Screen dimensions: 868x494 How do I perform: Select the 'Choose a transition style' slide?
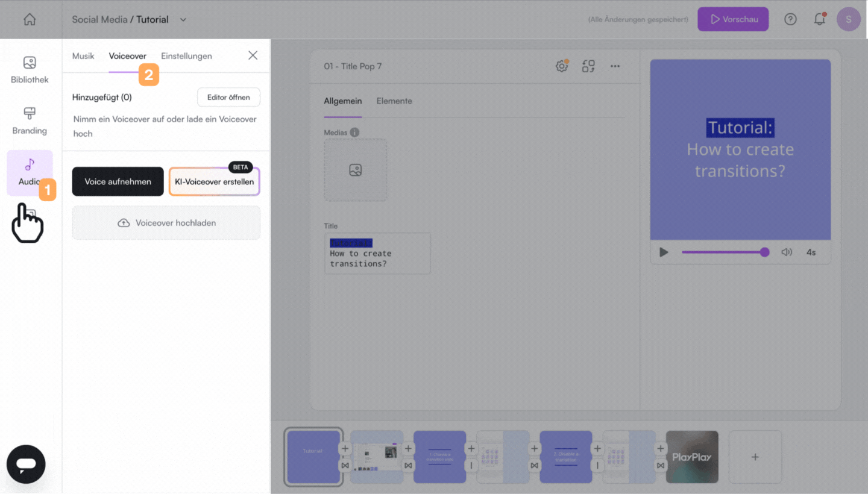[439, 457]
